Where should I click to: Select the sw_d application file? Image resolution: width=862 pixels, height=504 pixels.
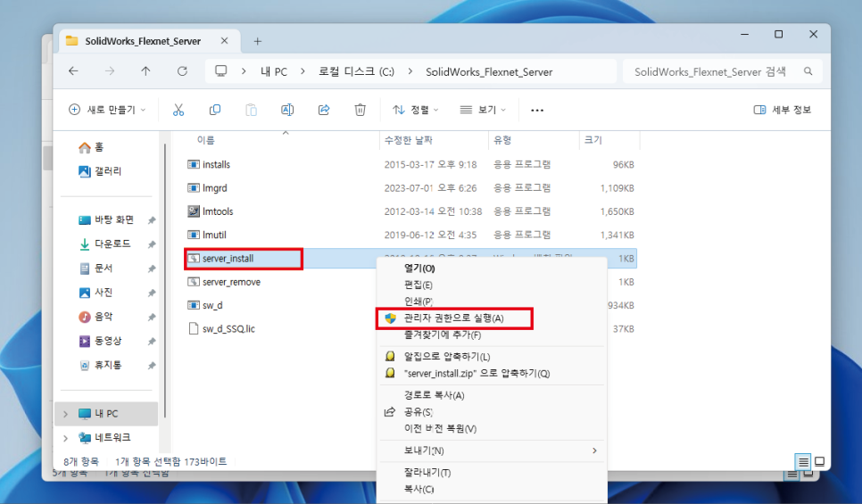pyautogui.click(x=212, y=305)
